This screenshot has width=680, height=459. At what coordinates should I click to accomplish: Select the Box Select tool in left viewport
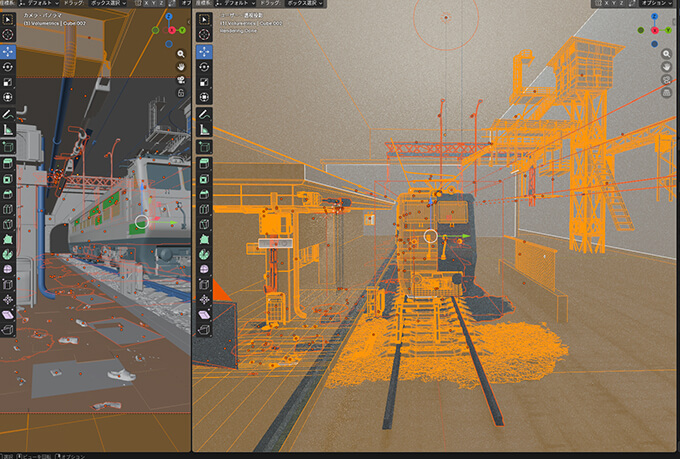8,18
